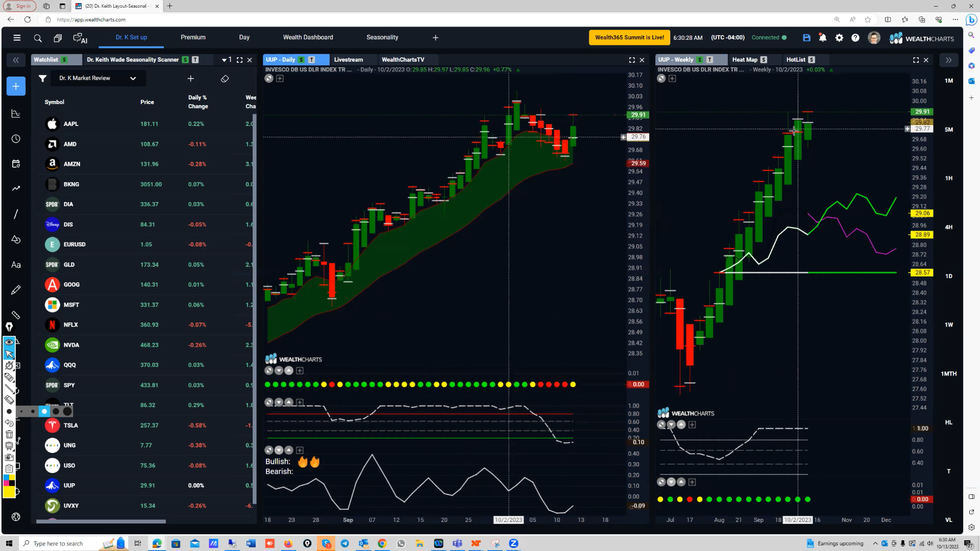The width and height of the screenshot is (980, 551).
Task: Toggle the S badge on Heat Map tab
Action: (764, 60)
